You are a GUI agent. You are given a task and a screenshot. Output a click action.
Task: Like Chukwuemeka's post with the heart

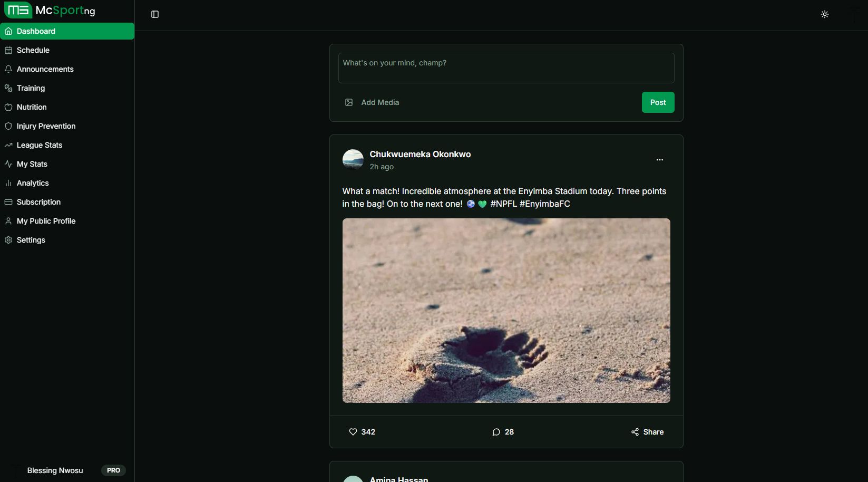353,432
